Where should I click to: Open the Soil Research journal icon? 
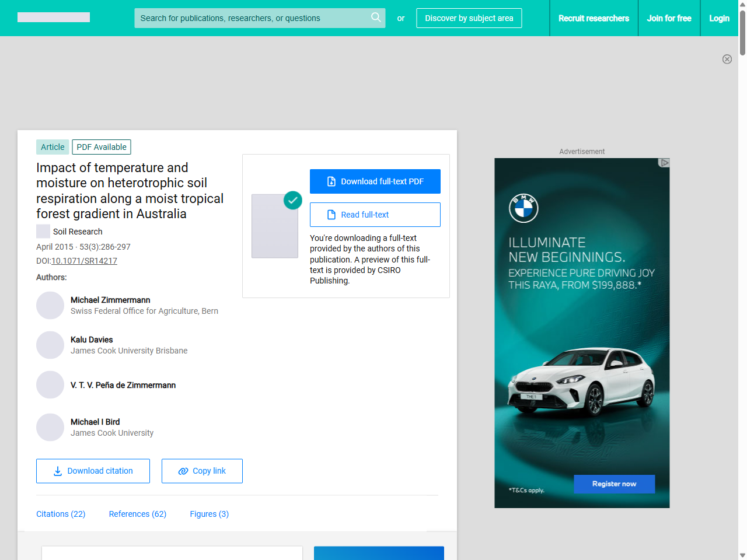pyautogui.click(x=43, y=232)
